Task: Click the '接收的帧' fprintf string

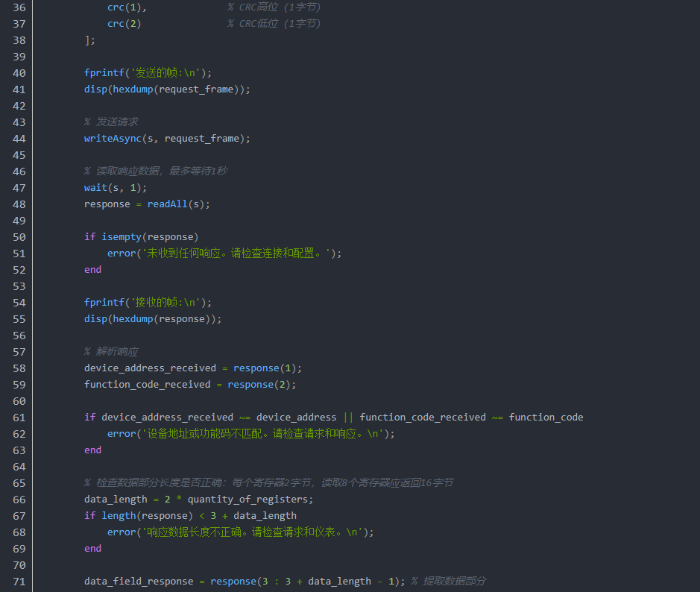Action: click(168, 303)
